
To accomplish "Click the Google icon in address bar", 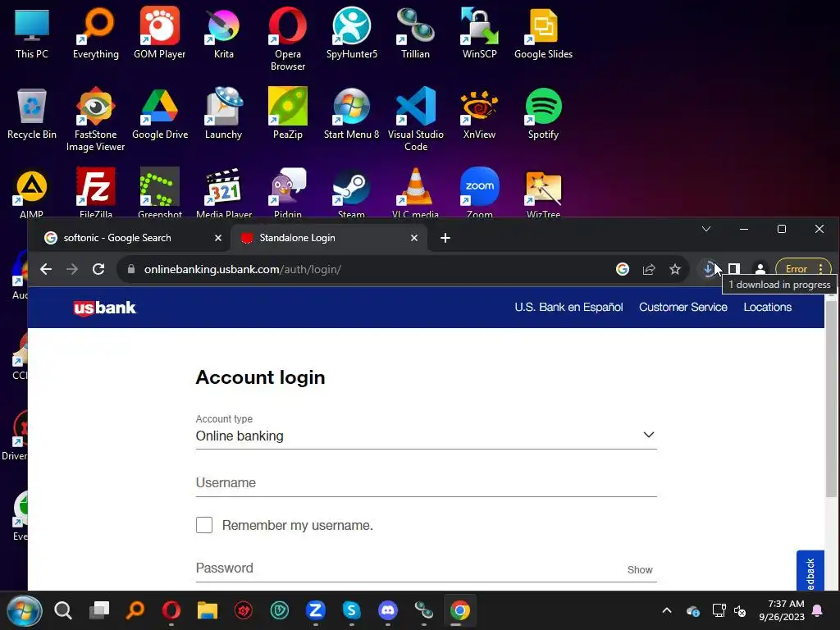I will 623,269.
